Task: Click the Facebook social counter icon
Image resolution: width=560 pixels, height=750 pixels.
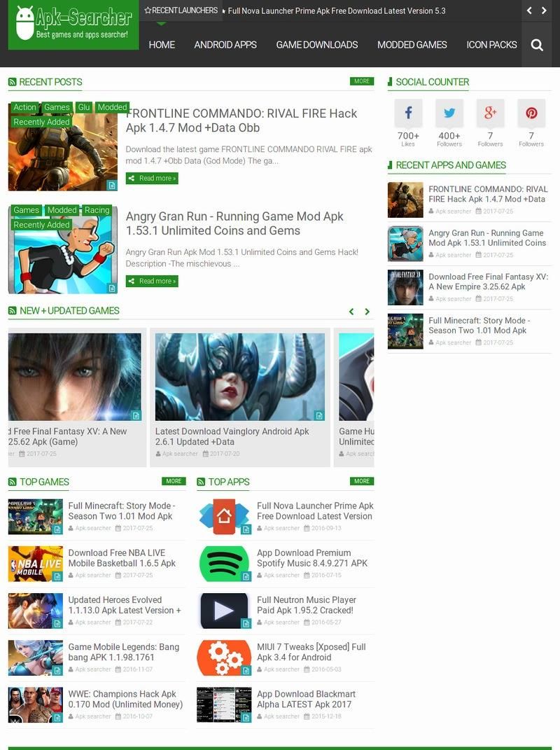Action: click(x=408, y=113)
